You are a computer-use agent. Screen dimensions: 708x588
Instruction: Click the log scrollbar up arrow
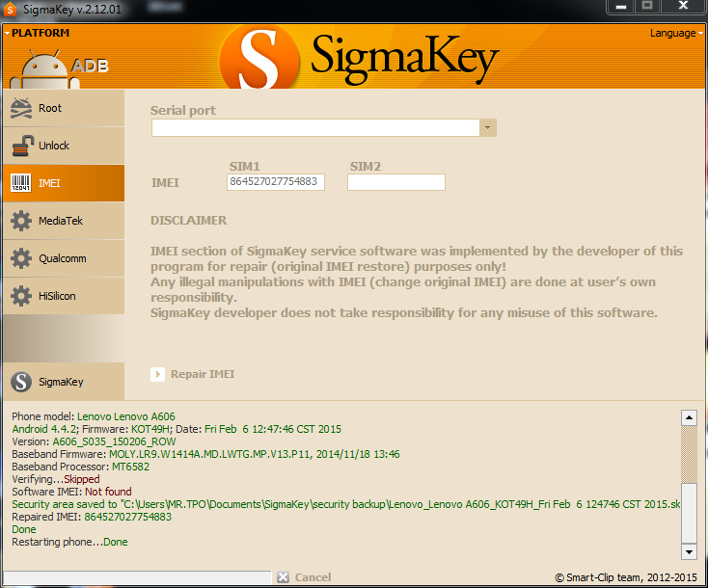(689, 418)
